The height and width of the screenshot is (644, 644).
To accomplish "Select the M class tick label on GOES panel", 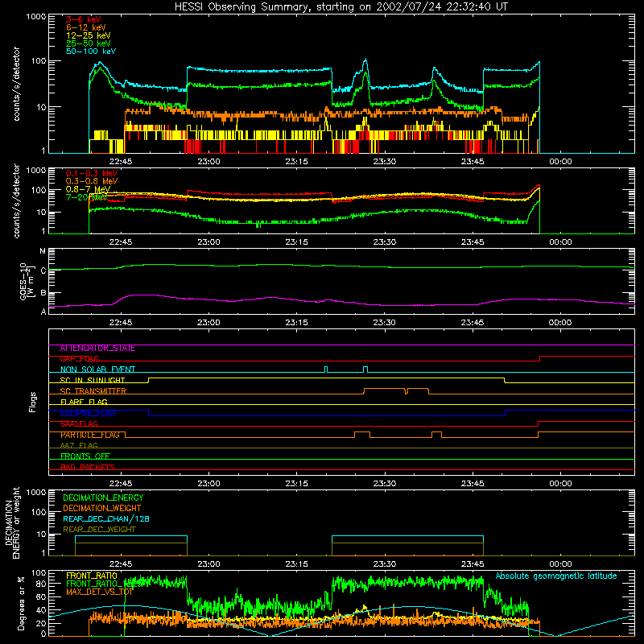I will [x=43, y=251].
